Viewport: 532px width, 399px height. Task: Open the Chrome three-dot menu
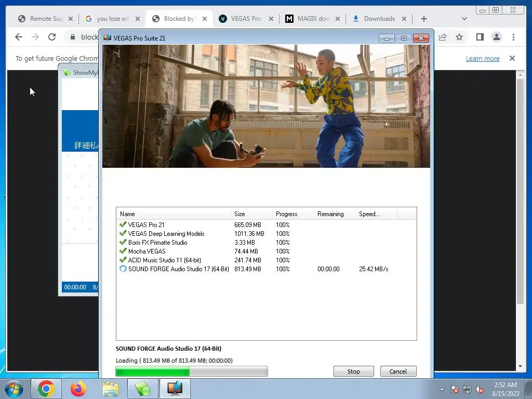point(513,37)
